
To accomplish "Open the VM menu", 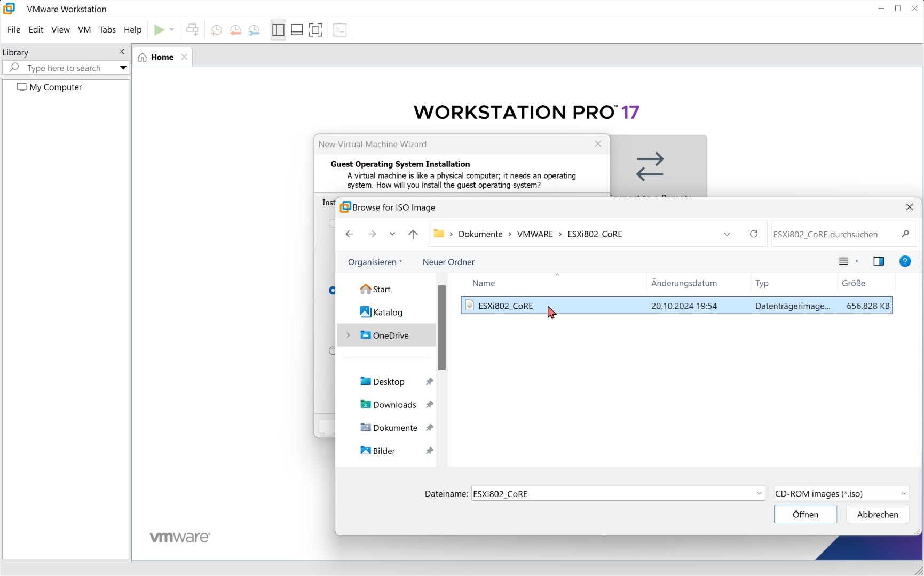I will (84, 30).
